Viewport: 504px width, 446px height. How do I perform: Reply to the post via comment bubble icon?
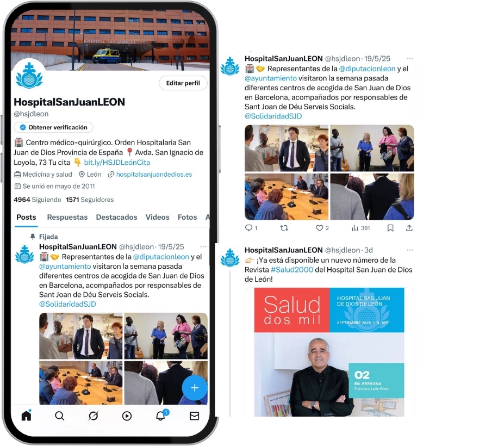[251, 228]
